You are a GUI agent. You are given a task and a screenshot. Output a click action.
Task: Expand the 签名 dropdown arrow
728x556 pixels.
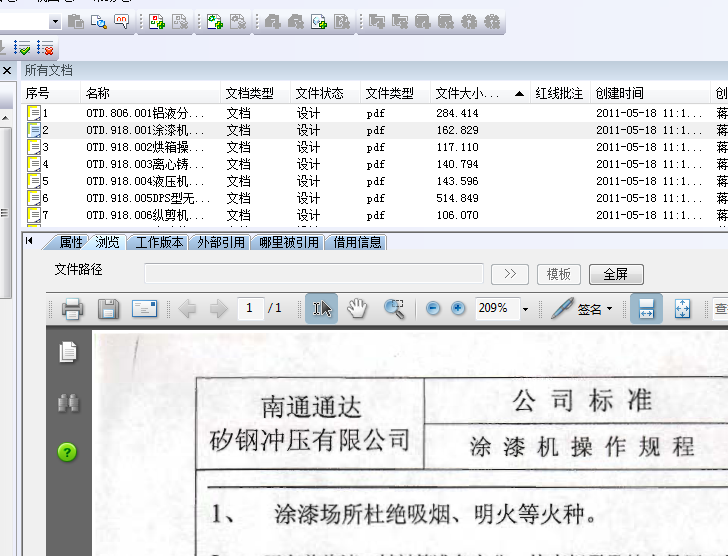click(610, 309)
